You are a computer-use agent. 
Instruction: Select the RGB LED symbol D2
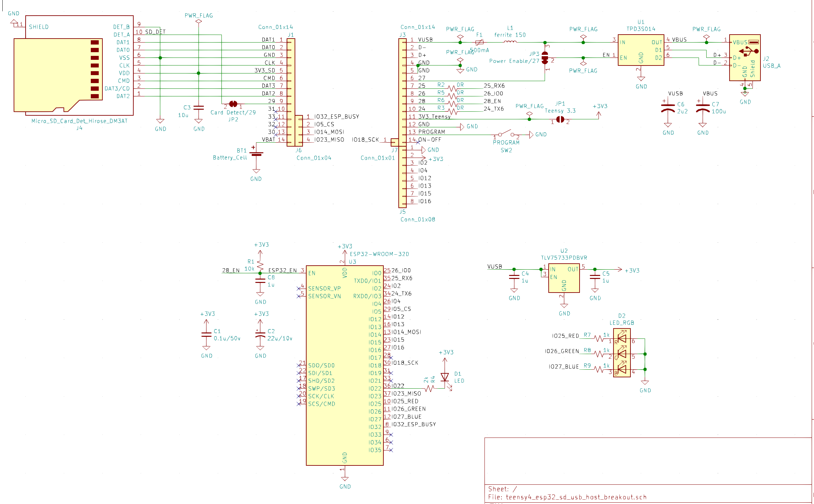click(622, 353)
